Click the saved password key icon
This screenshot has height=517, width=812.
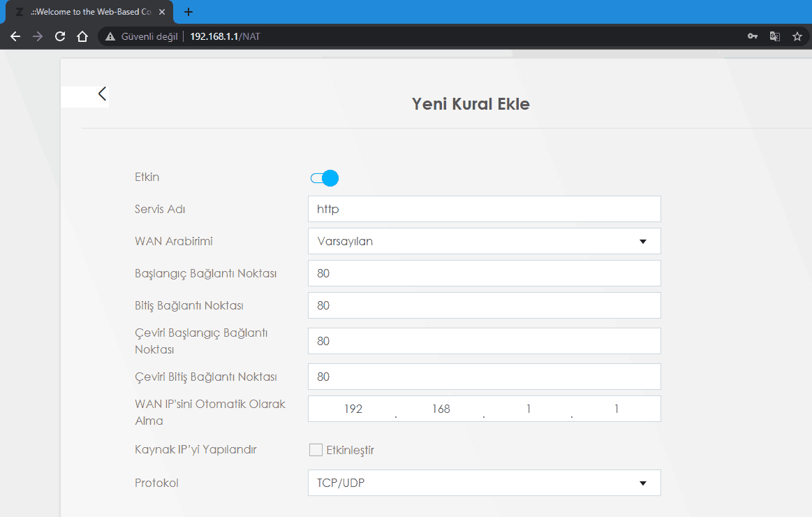click(x=753, y=36)
